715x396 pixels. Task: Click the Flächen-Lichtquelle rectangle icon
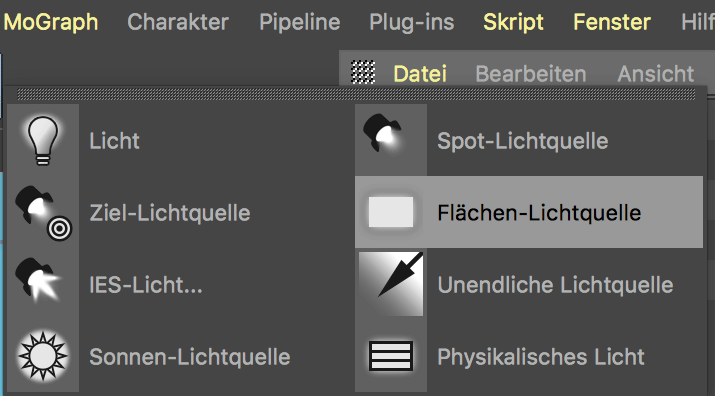[391, 212]
